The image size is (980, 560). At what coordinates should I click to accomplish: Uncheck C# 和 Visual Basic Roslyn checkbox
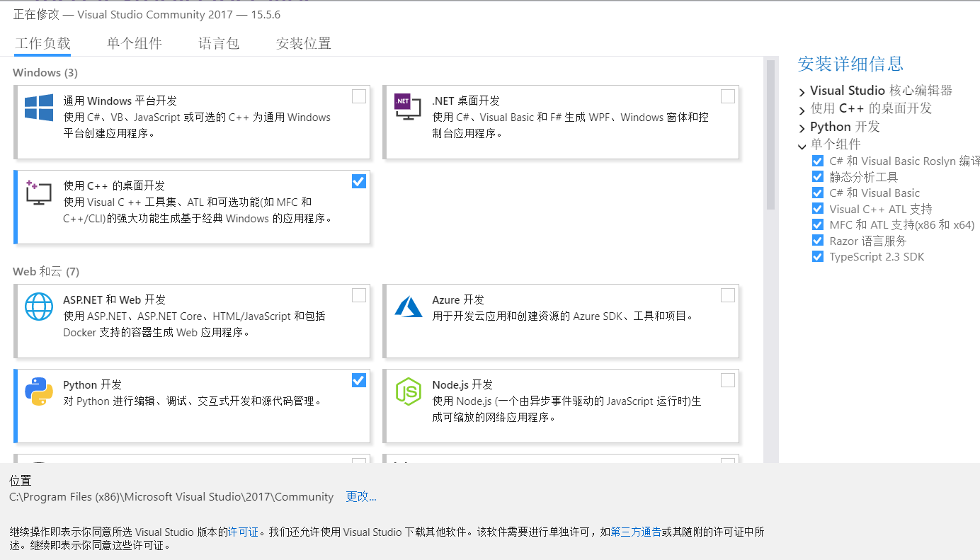click(818, 161)
